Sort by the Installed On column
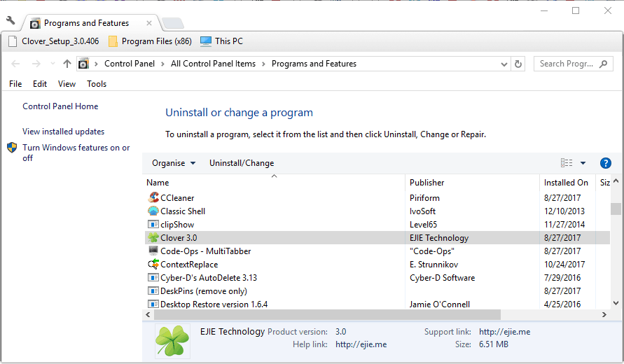 coord(567,183)
